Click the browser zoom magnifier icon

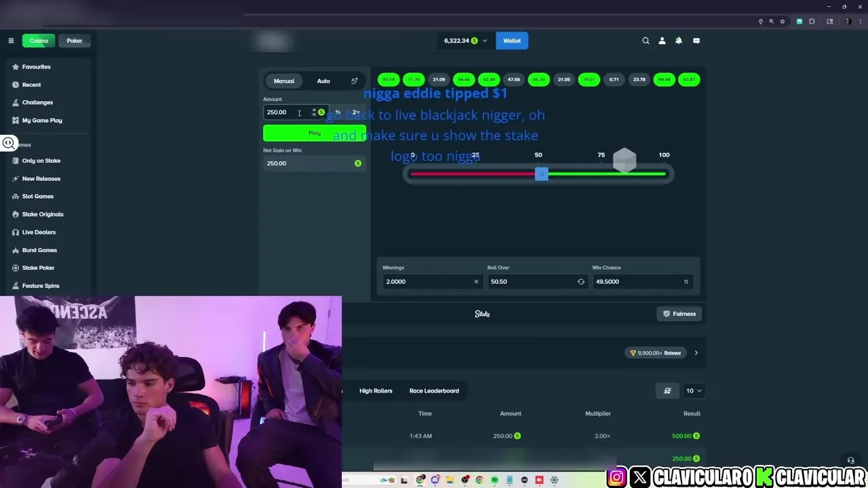[771, 22]
